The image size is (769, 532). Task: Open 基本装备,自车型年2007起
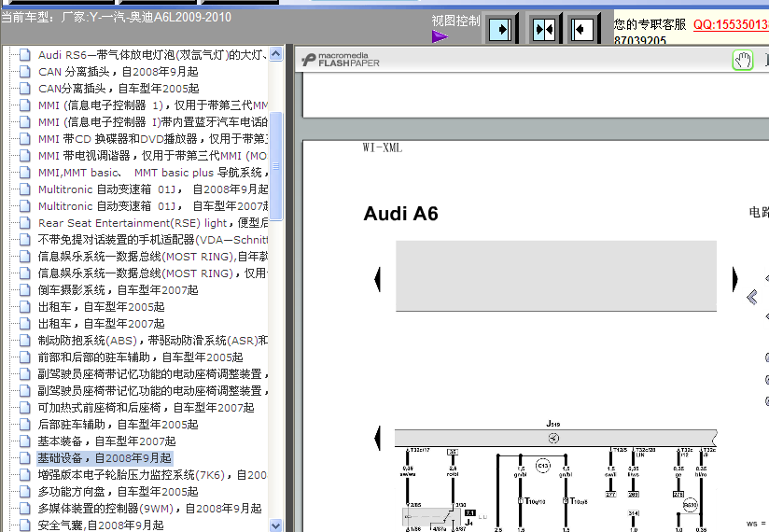click(107, 441)
